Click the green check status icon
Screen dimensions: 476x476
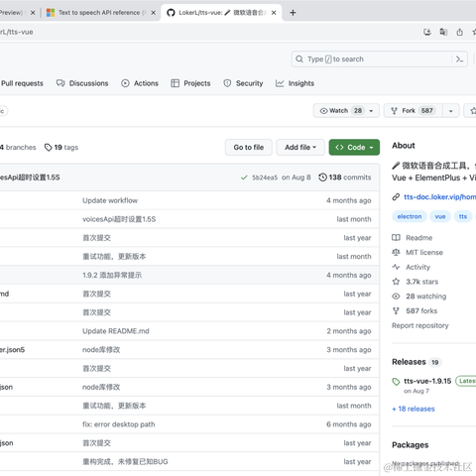point(244,178)
